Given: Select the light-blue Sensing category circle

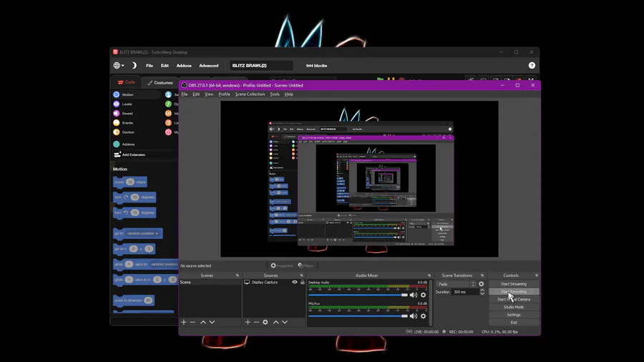Looking at the screenshot, I should click(168, 94).
